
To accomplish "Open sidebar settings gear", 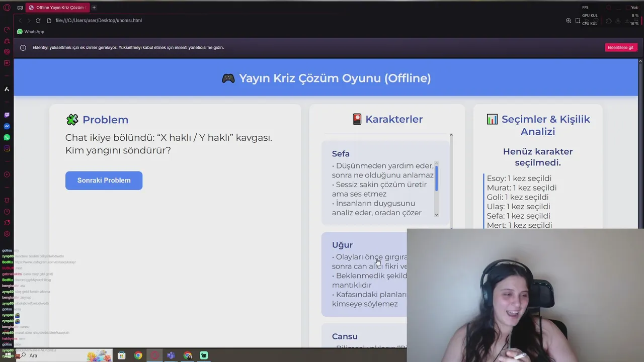I will pos(7,234).
